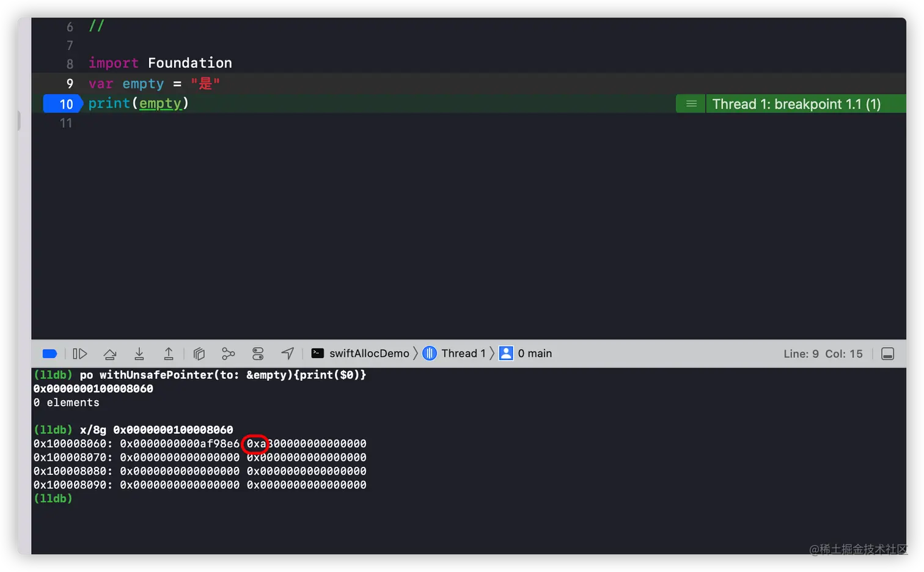Click the output address 0x0000000100008060
Screen dimensions: 924x572
point(94,389)
